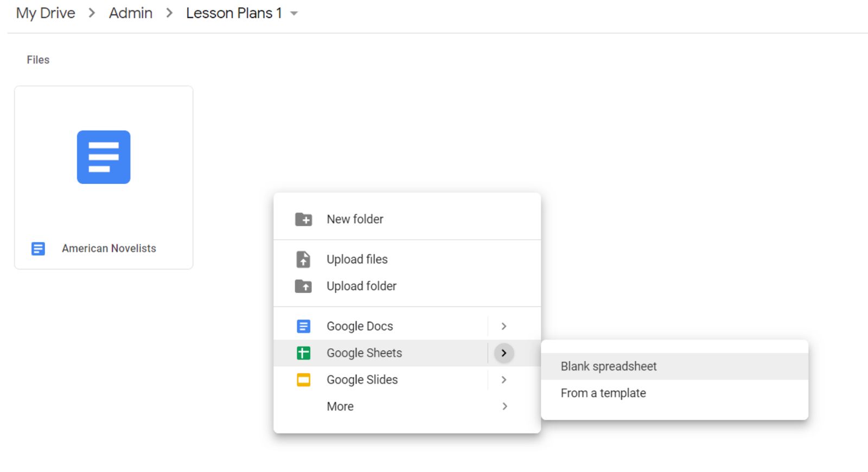This screenshot has width=868, height=472.
Task: Navigate to Admin breadcrumb folder
Action: click(131, 13)
